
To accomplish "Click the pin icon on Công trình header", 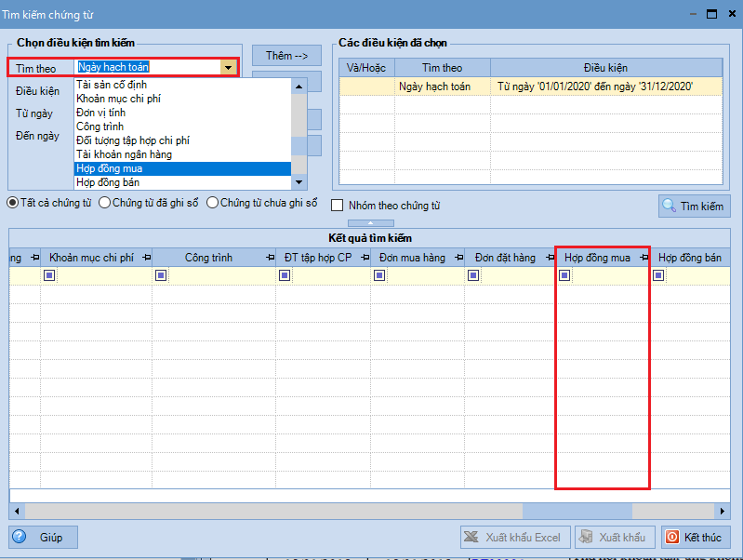I will click(269, 258).
